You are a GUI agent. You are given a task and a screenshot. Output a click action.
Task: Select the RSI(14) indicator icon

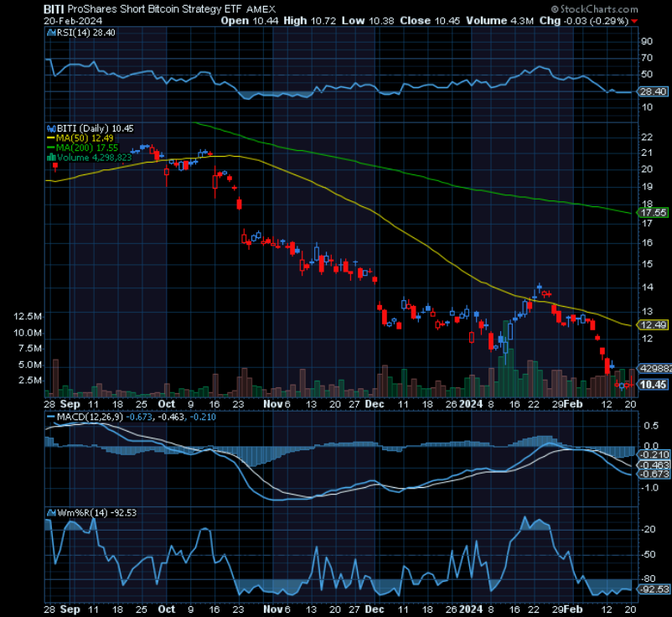(x=52, y=33)
